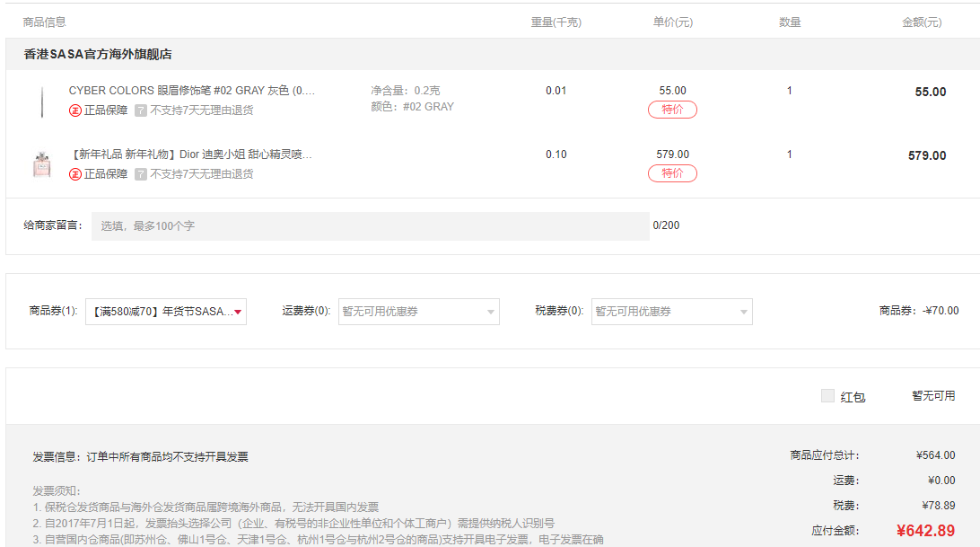Click the 重量(千克) column header

(556, 22)
